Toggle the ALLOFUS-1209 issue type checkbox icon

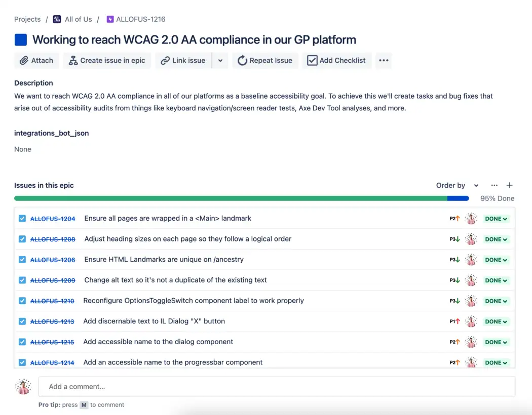click(x=22, y=280)
